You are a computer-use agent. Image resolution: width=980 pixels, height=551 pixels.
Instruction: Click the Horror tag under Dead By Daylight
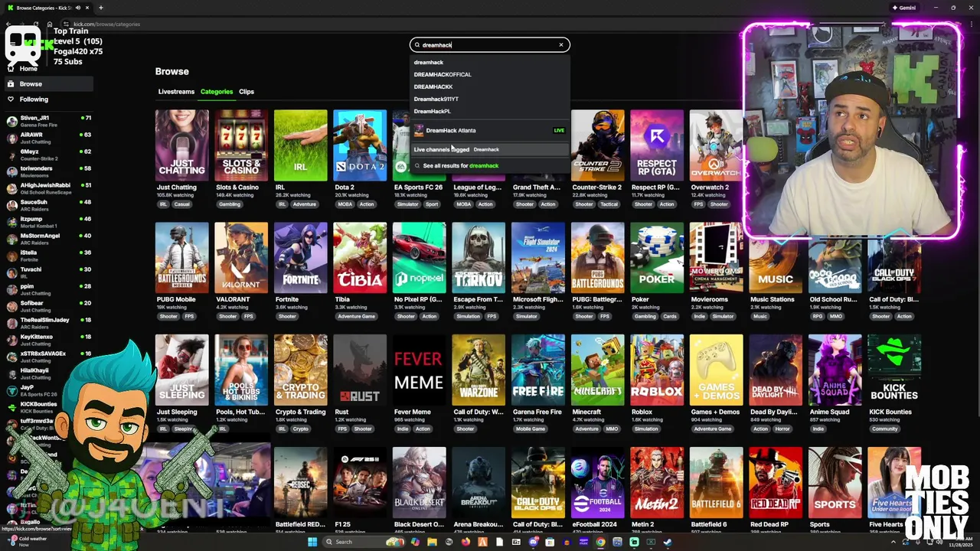[x=782, y=429]
